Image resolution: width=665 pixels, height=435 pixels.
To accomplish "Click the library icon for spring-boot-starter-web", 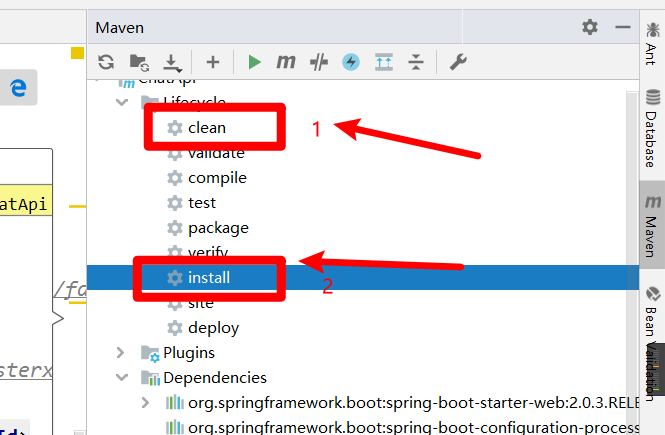I will [175, 402].
